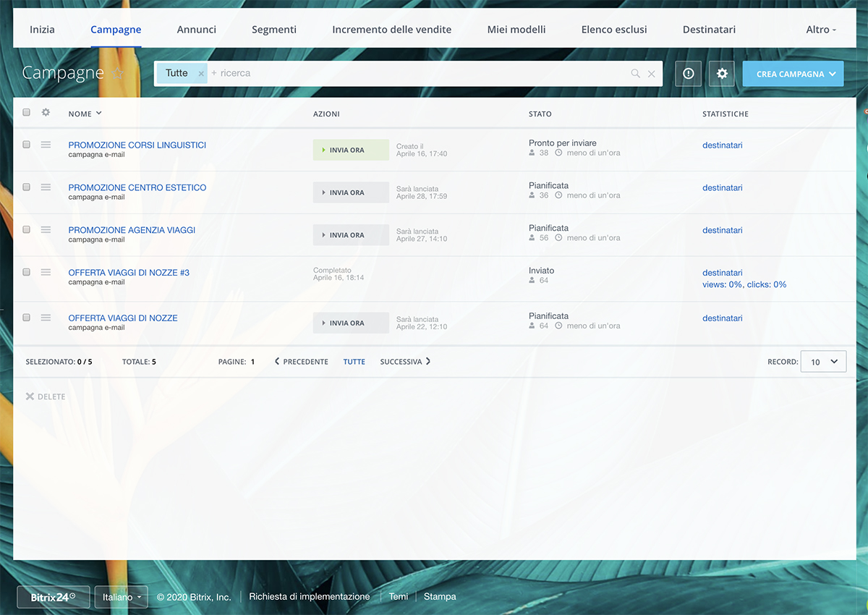The image size is (868, 615).
Task: Switch to the Annunci tab
Action: (197, 30)
